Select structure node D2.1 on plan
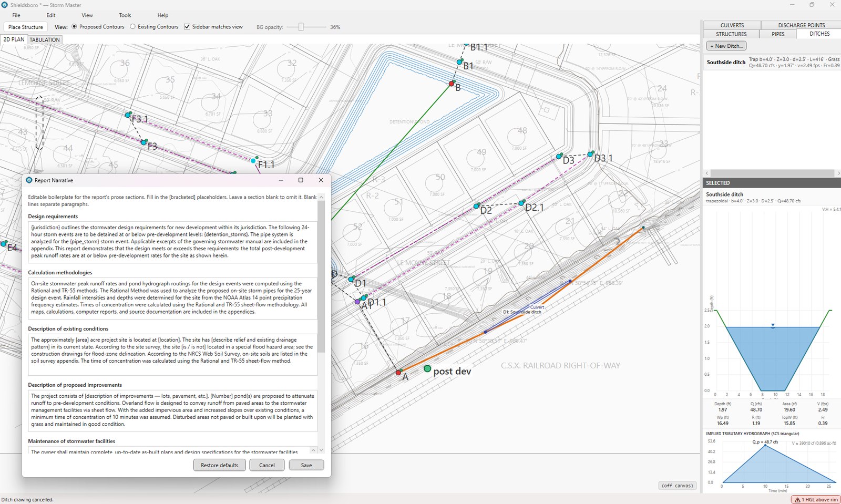The height and width of the screenshot is (504, 841). (x=521, y=203)
